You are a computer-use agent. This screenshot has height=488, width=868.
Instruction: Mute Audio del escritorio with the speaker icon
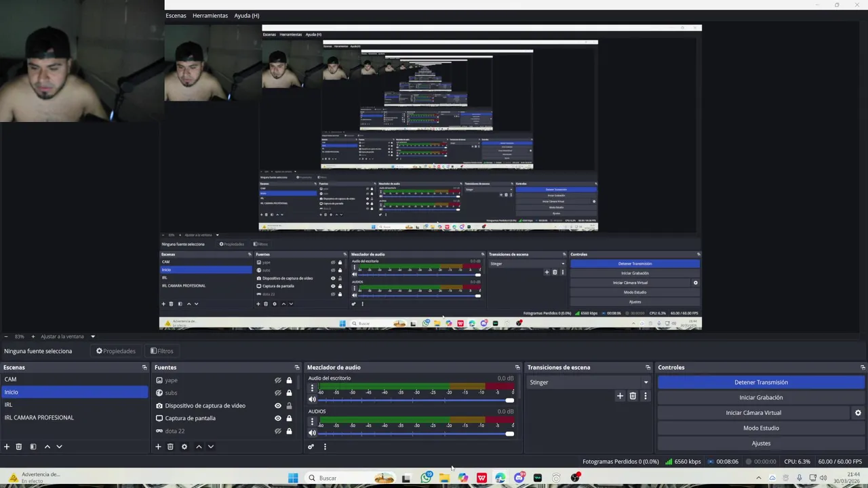(x=313, y=400)
